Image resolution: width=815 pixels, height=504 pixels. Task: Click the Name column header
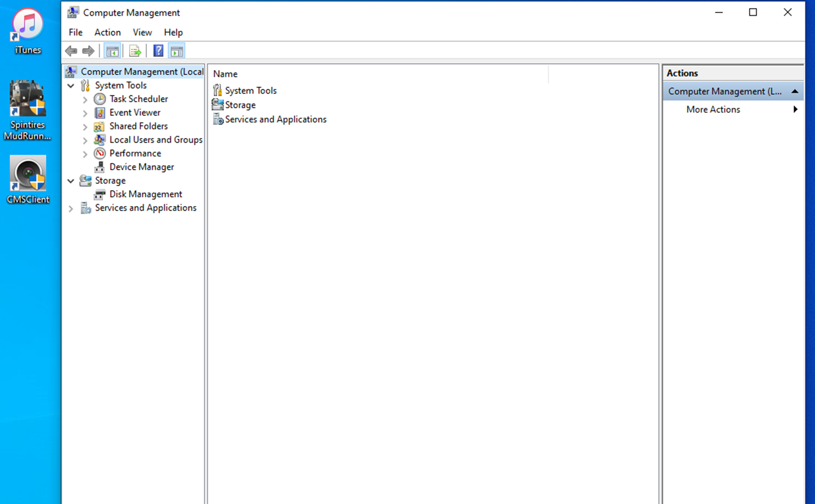coord(225,74)
